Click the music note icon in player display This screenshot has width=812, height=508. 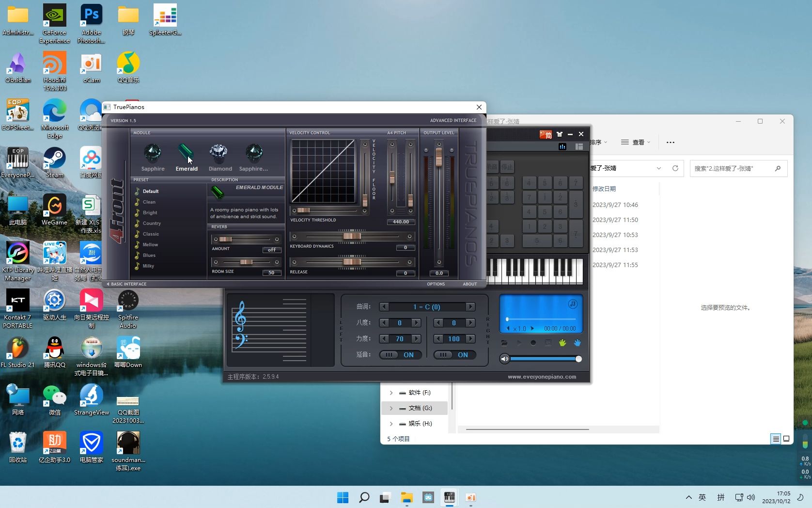pos(573,304)
